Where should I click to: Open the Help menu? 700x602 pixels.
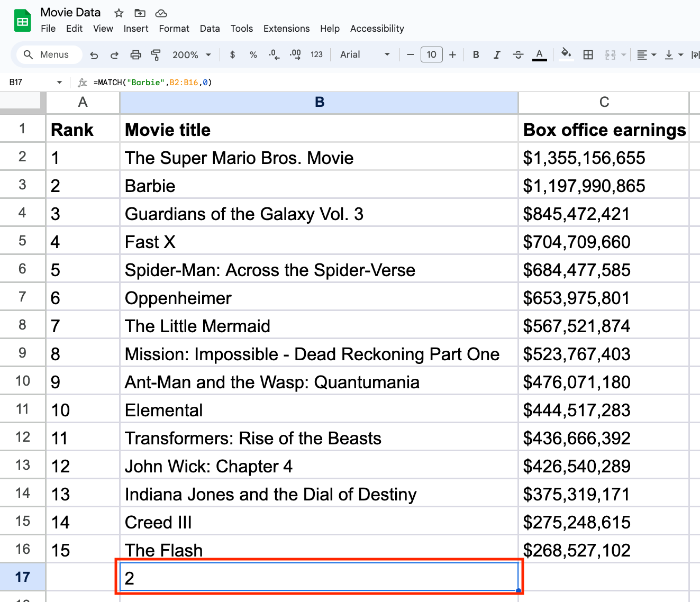coord(330,29)
